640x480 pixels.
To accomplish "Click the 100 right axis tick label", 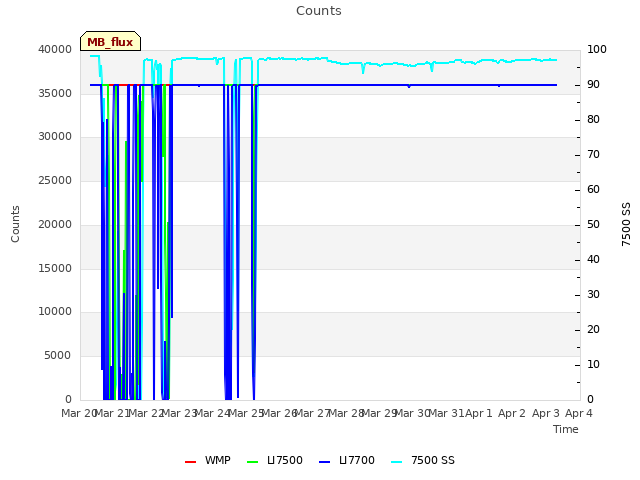I will point(597,49).
